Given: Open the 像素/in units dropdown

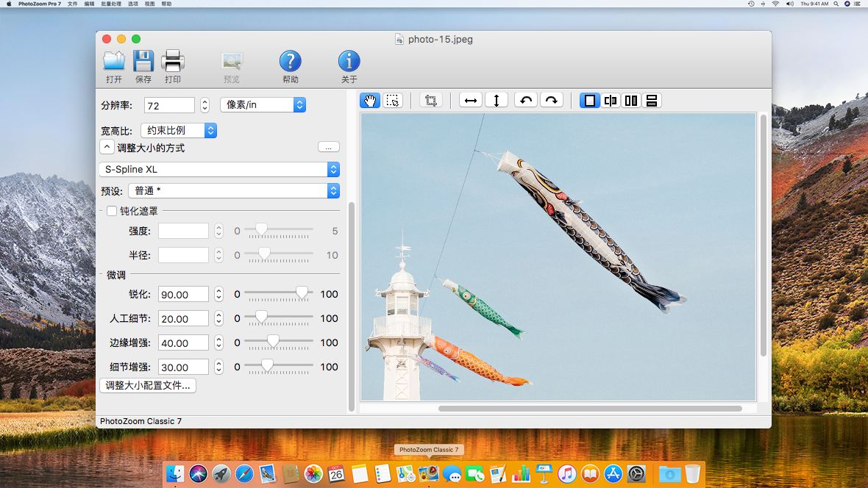Looking at the screenshot, I should click(263, 104).
